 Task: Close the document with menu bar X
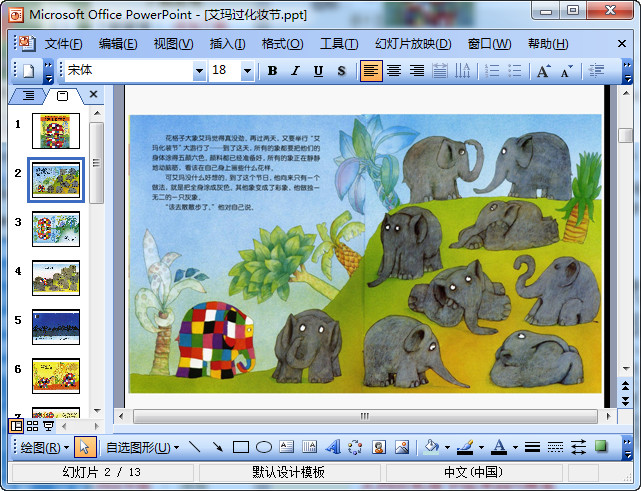(622, 43)
